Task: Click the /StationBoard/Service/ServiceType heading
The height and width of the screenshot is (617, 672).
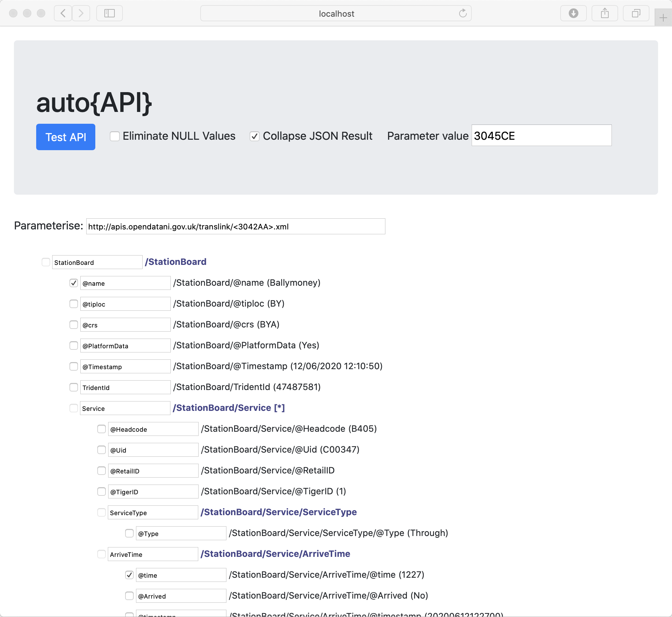Action: pyautogui.click(x=279, y=512)
